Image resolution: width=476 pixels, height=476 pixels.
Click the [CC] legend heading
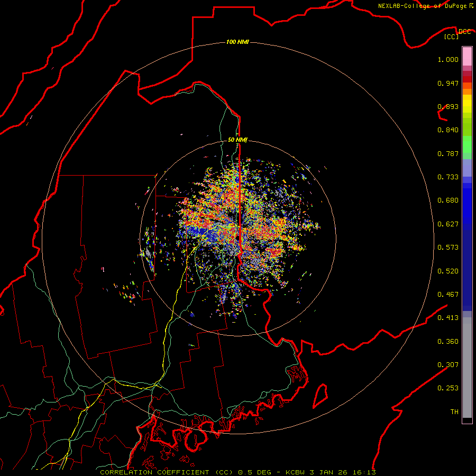452,36
